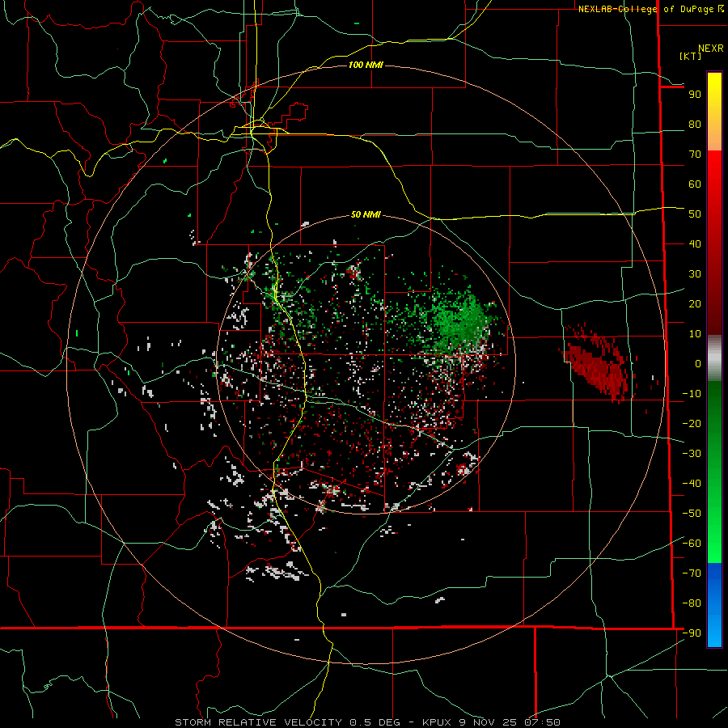The height and width of the screenshot is (728, 728).
Task: Click the positive 10 value on the velocity scale
Action: (695, 334)
